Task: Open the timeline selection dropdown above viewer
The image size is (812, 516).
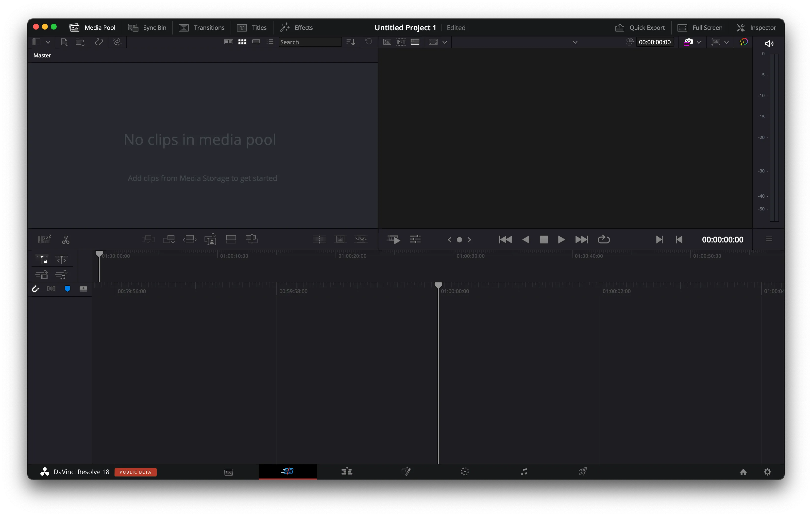Action: tap(575, 42)
